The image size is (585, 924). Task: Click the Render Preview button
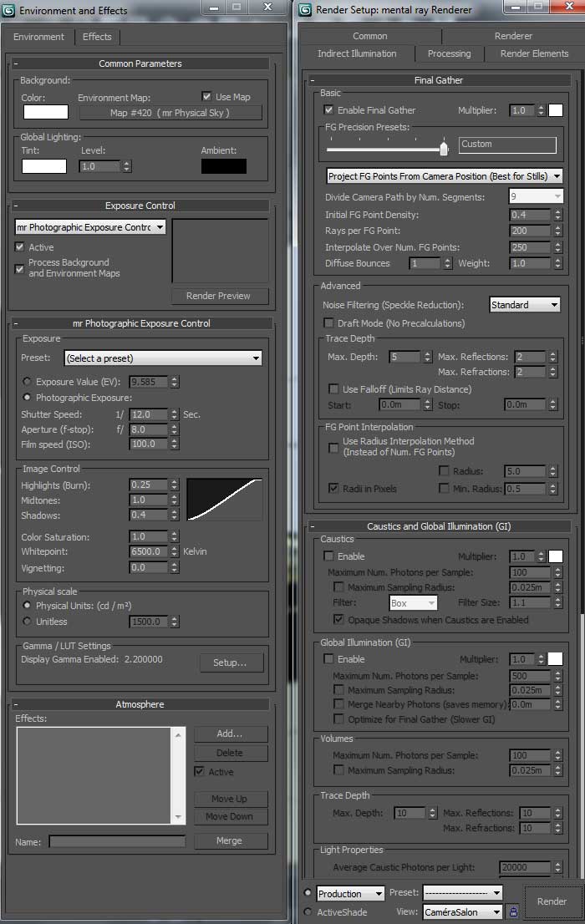click(x=219, y=296)
